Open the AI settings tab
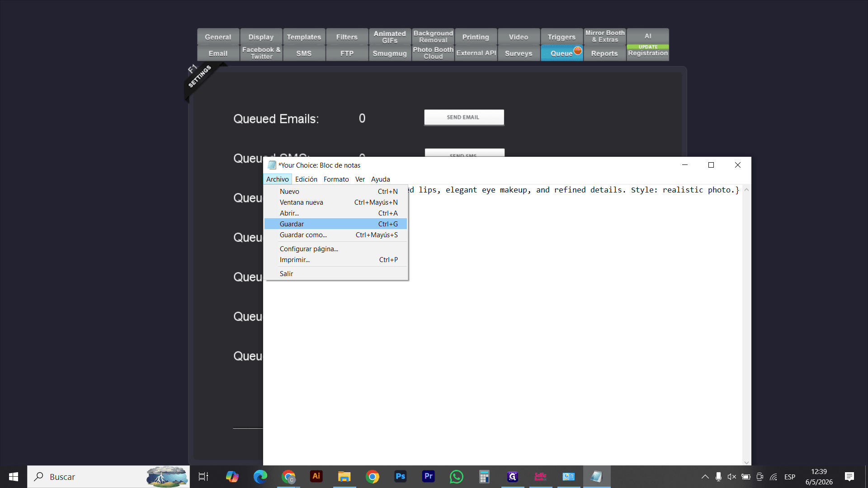 click(x=648, y=36)
